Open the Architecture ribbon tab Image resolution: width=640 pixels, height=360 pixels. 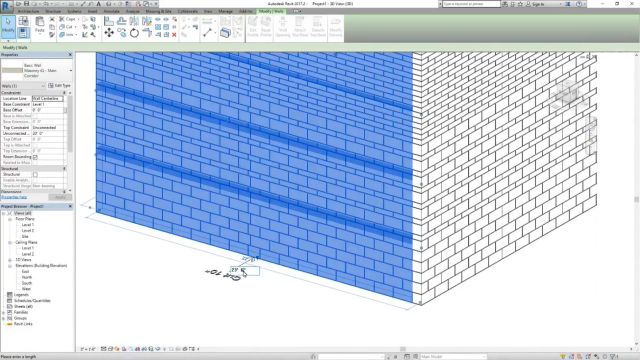28,11
